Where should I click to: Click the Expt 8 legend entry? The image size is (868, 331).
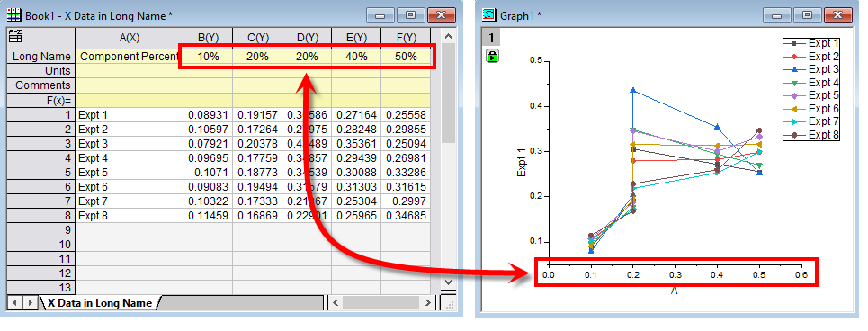point(811,134)
